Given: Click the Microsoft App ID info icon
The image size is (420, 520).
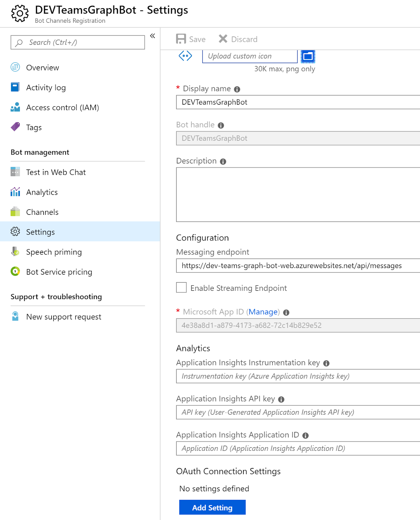Looking at the screenshot, I should click(286, 313).
